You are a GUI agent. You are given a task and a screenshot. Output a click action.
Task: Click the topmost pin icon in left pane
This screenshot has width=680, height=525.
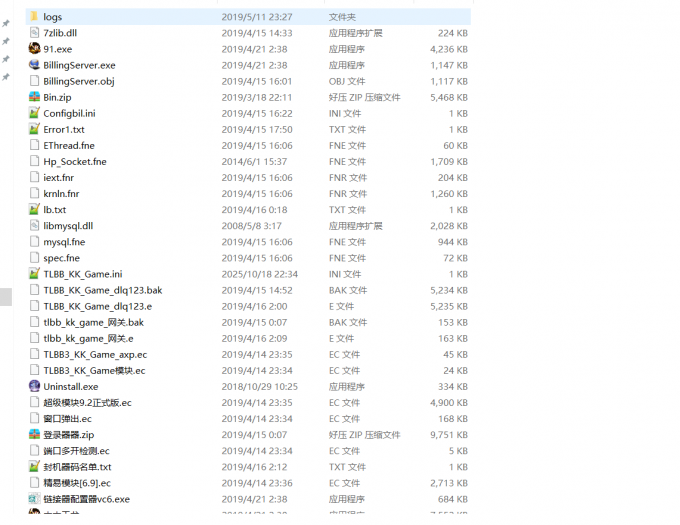(x=6, y=23)
